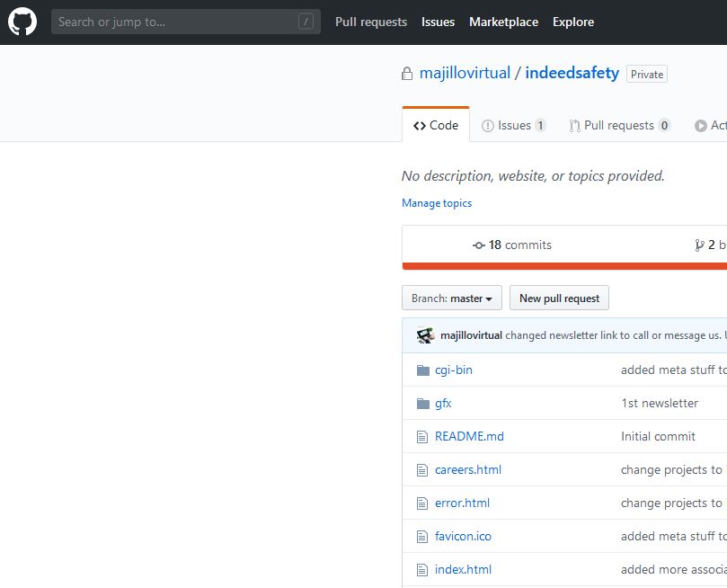Open the error.html file
Screen dimensions: 727x588
tap(462, 503)
